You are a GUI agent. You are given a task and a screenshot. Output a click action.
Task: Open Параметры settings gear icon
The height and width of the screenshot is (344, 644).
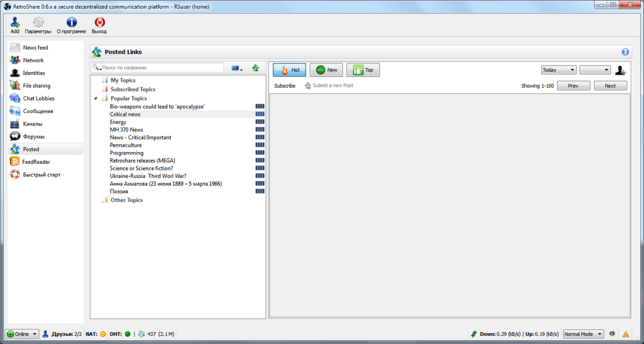38,23
